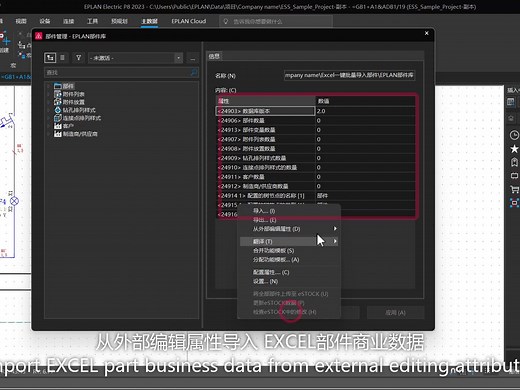The width and height of the screenshot is (520, 390).
Task: Select the 钻孔排列样式 tree node
Action: pyautogui.click(x=79, y=110)
